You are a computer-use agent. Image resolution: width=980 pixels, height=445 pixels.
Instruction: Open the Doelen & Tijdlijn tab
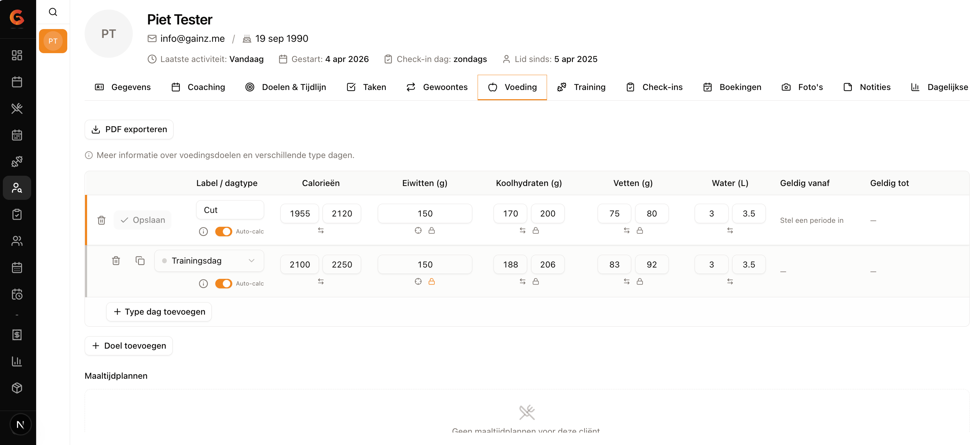click(286, 87)
